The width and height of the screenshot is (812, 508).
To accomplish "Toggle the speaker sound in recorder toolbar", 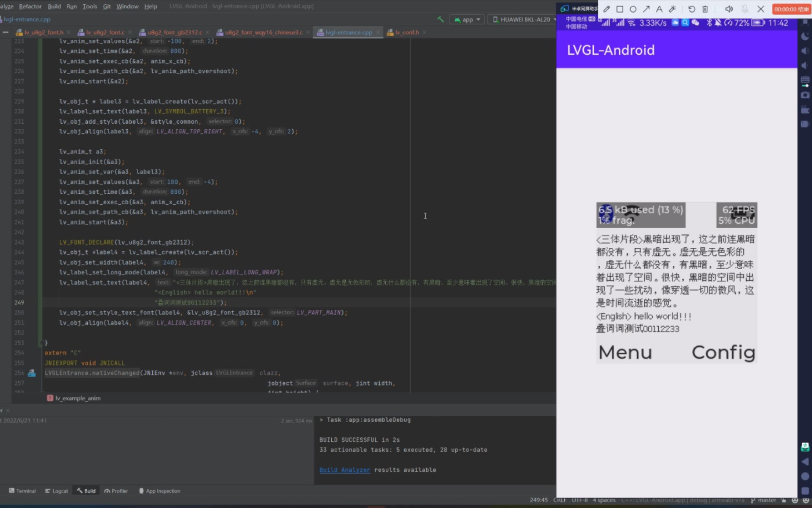I will 729,9.
